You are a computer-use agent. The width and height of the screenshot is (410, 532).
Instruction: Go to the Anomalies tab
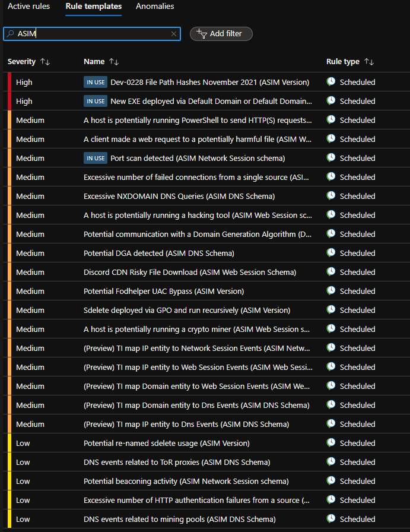pos(155,6)
